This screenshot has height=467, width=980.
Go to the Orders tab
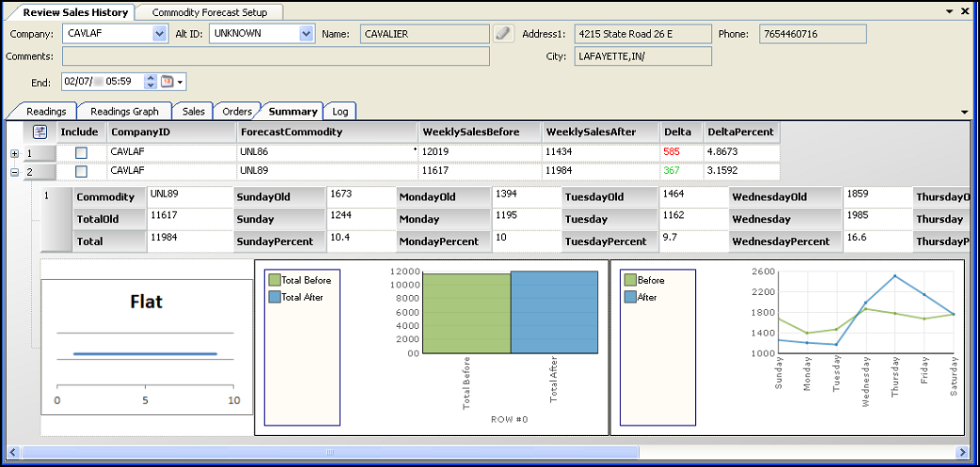click(236, 111)
